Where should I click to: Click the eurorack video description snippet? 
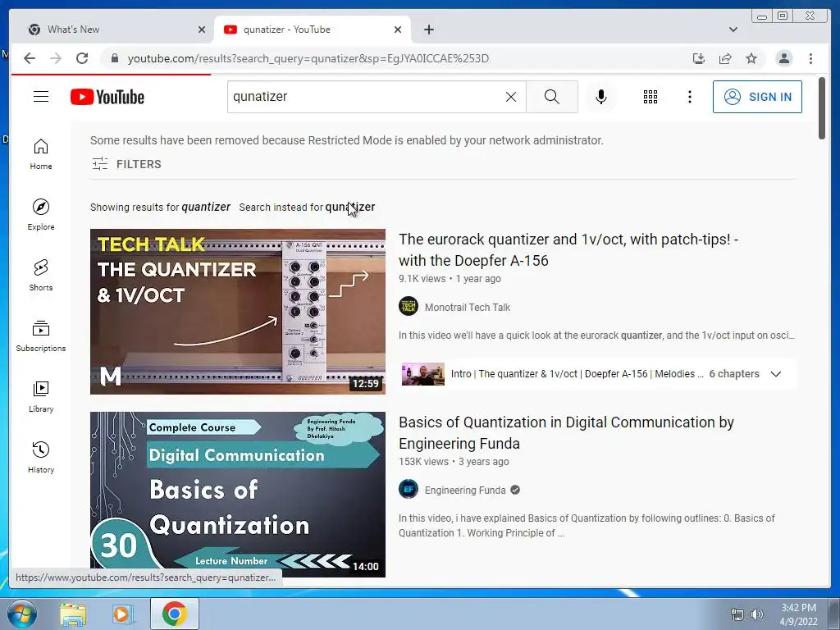click(597, 336)
